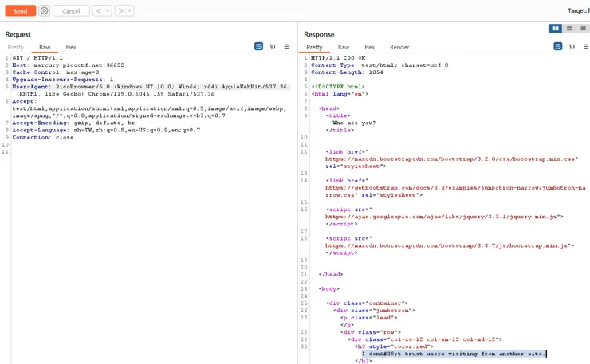Expand the previous-history dropdown arrow

tap(107, 11)
